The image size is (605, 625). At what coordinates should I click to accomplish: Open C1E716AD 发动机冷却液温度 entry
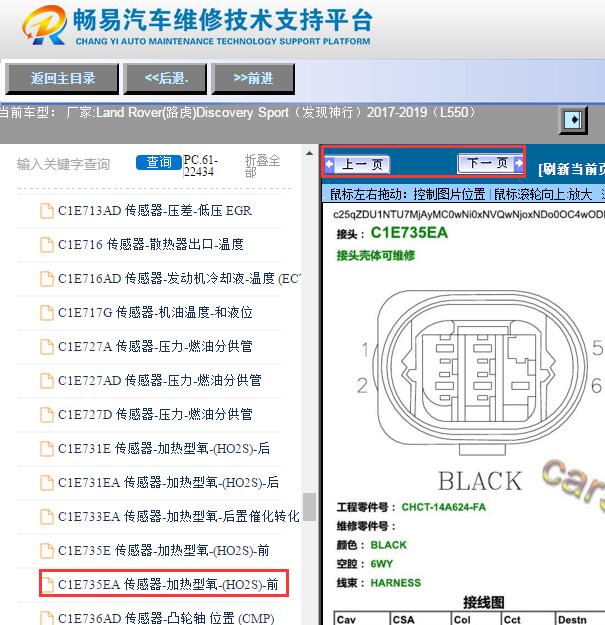(179, 279)
